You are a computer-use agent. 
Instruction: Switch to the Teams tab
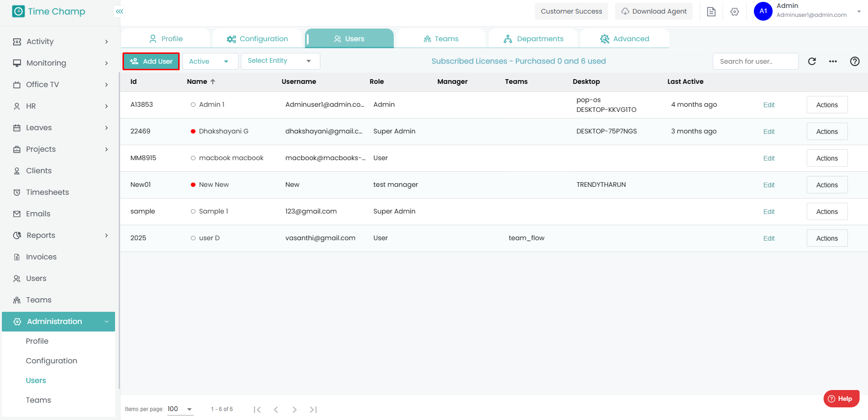441,39
